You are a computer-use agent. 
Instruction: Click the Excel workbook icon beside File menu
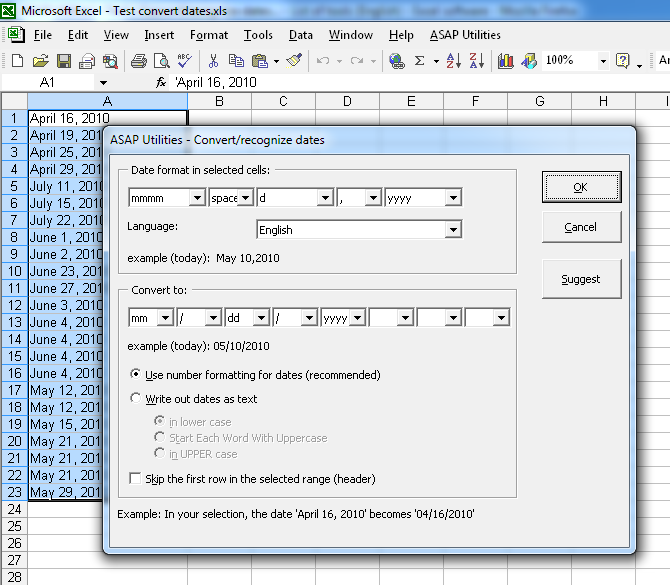click(x=16, y=35)
